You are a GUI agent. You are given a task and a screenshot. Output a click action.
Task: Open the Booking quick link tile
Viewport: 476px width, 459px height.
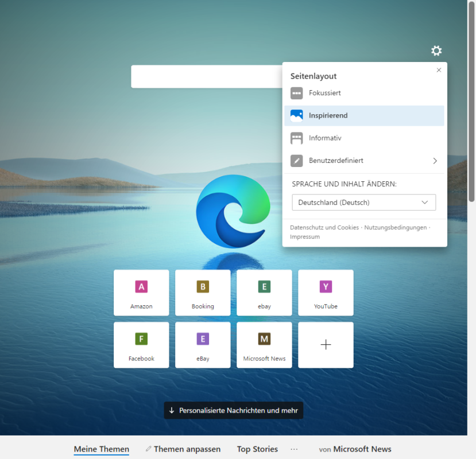(x=203, y=293)
